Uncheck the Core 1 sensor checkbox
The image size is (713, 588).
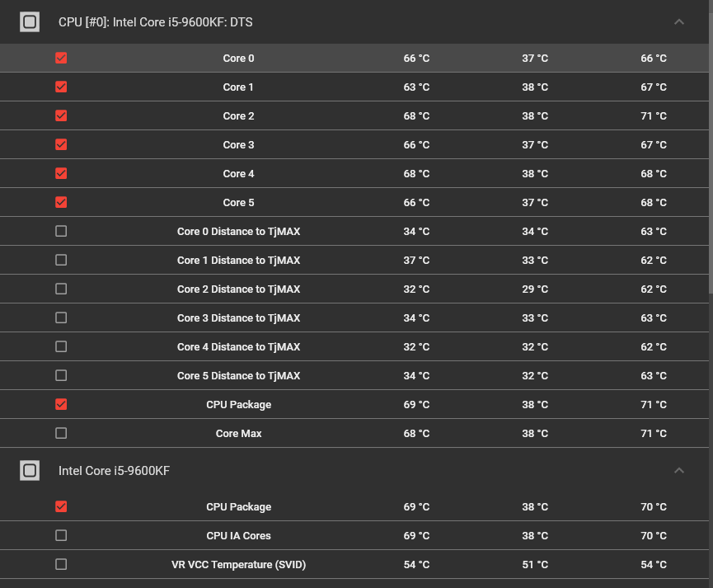coord(61,87)
